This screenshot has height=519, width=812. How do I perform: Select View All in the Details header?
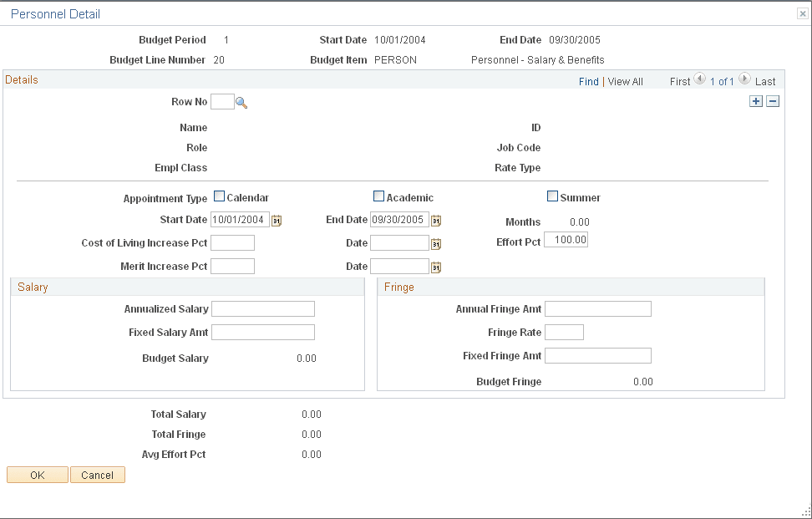[625, 81]
